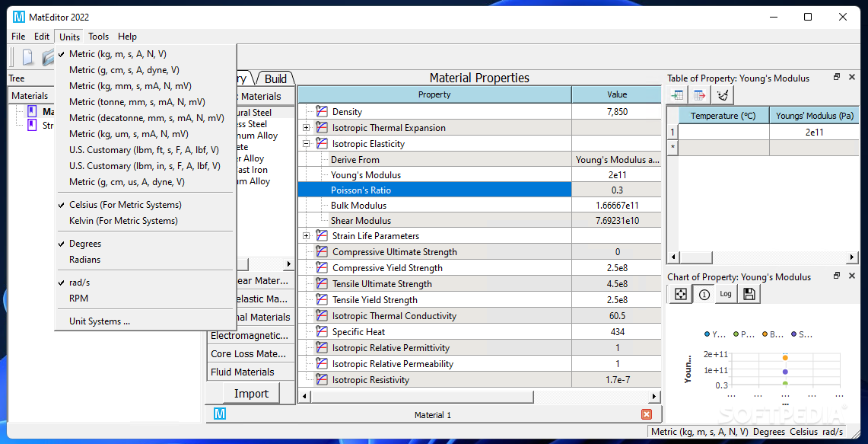This screenshot has height=444, width=868.
Task: Open the Core Loss Materials category
Action: 251,353
